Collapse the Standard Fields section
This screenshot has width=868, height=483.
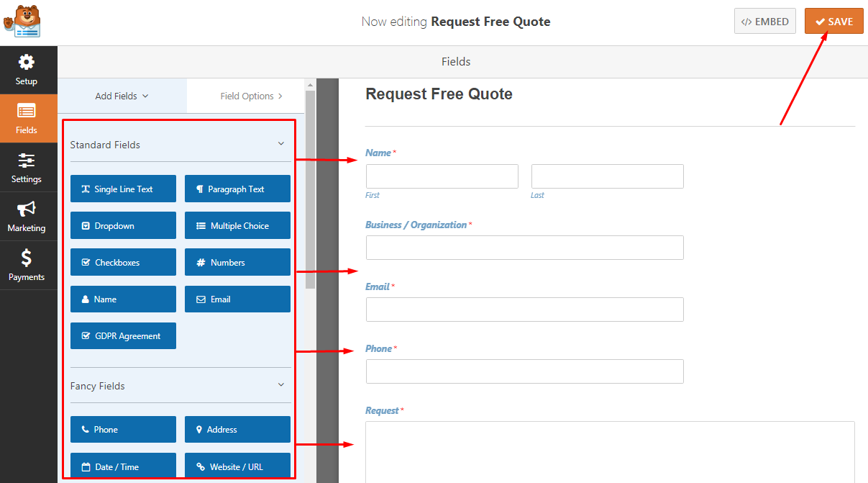281,144
